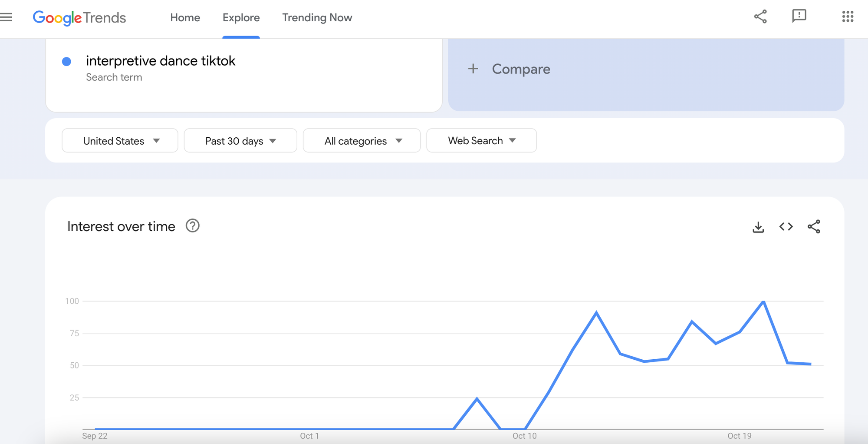Click the embed chart code icon
868x444 pixels.
pyautogui.click(x=786, y=227)
